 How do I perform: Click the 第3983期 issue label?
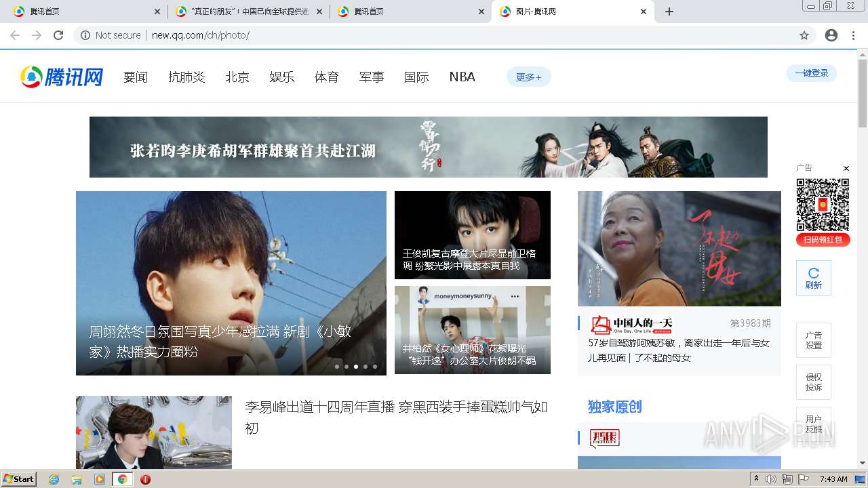point(750,323)
